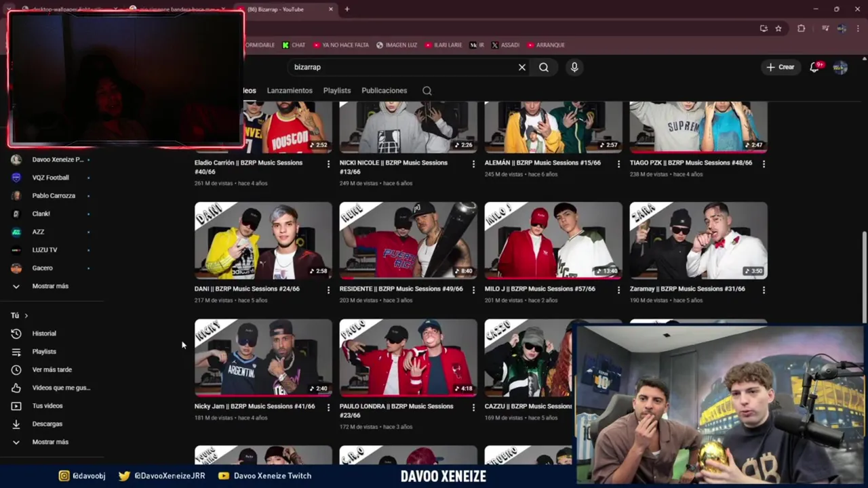Open Pablo Carrozza subscription

point(54,196)
